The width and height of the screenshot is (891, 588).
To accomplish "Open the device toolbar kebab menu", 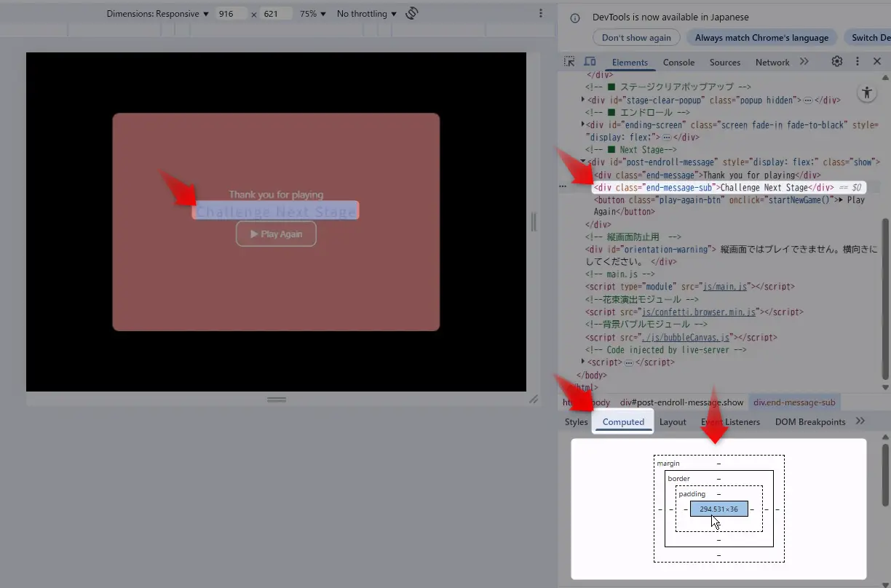I will tap(540, 13).
